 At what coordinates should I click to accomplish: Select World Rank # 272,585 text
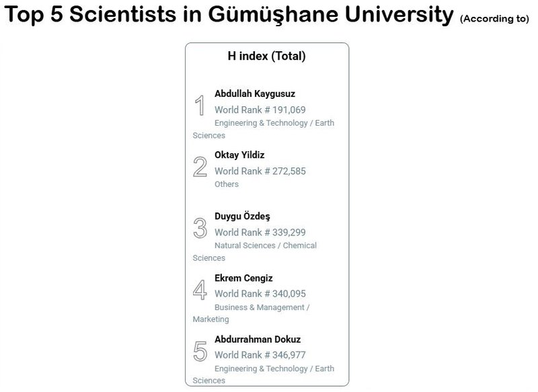(260, 171)
